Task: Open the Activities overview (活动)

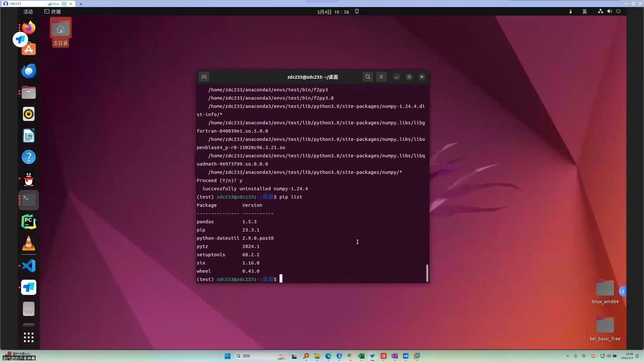Action: coord(28,12)
